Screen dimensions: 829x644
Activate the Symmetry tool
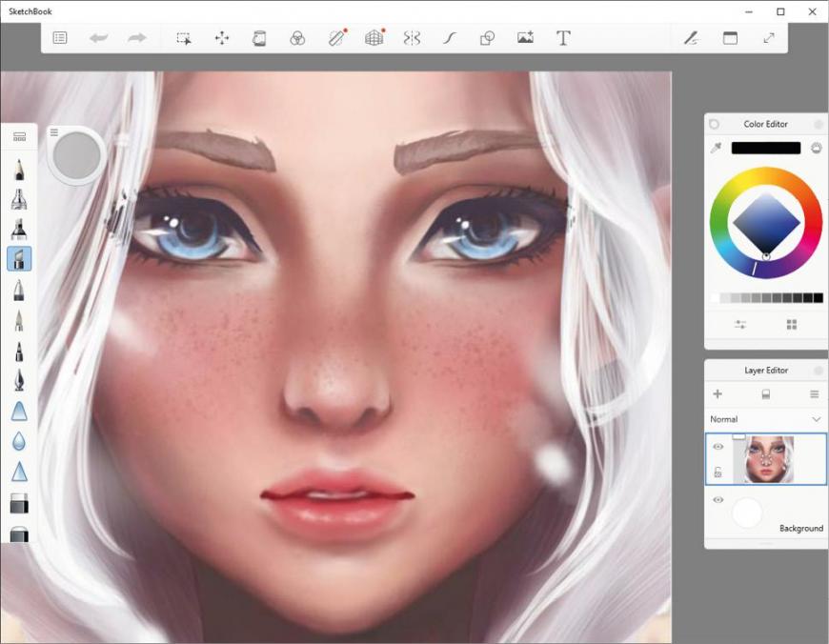(412, 38)
